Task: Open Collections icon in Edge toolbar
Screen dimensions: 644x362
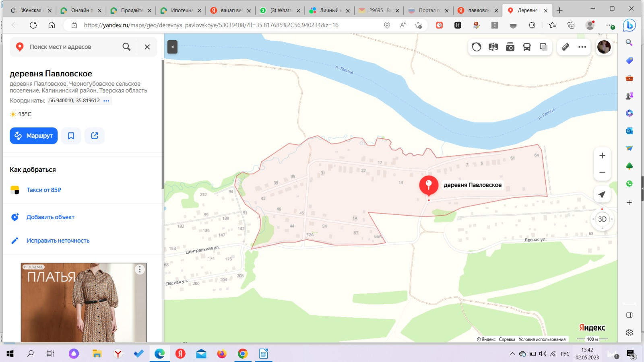Action: [x=571, y=25]
